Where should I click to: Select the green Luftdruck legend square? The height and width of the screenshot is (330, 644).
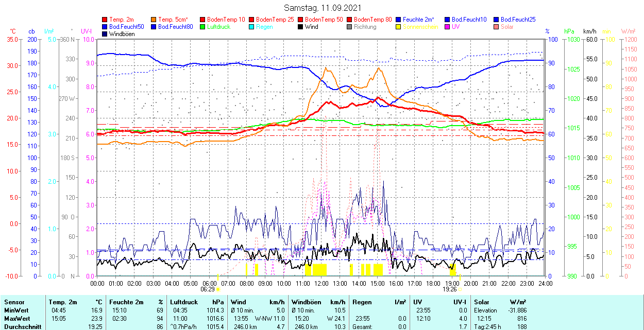pyautogui.click(x=203, y=27)
